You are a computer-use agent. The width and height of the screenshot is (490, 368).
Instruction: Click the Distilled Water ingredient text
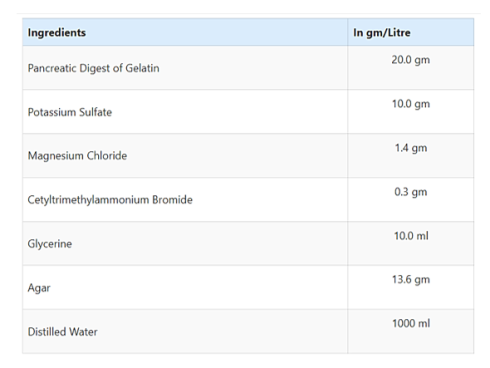[x=63, y=332]
